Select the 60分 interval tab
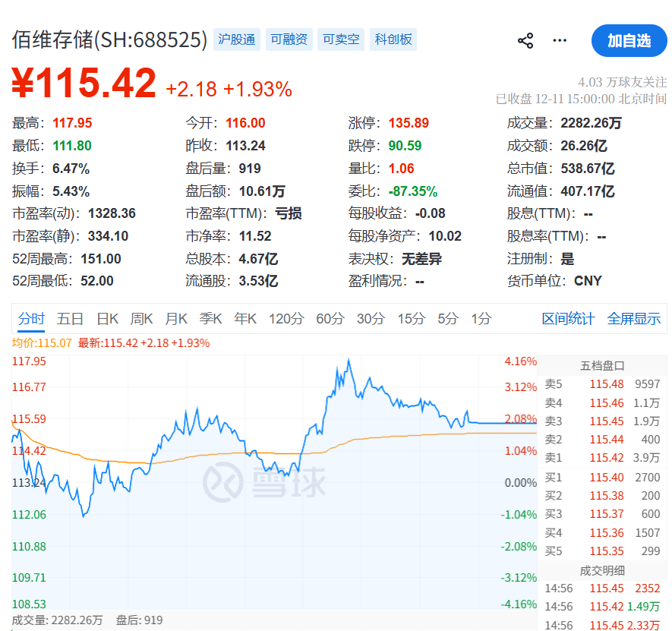This screenshot has width=672, height=631. [330, 319]
